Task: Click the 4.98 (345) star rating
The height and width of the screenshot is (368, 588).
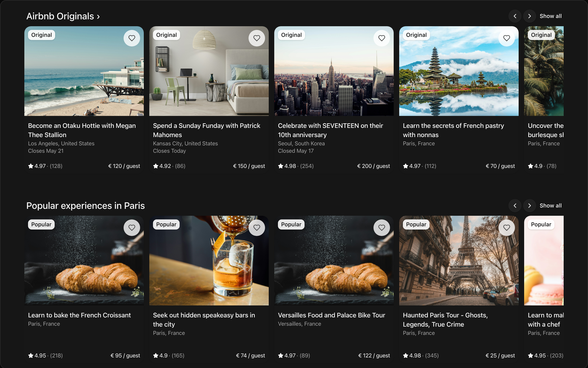Action: 421,356
